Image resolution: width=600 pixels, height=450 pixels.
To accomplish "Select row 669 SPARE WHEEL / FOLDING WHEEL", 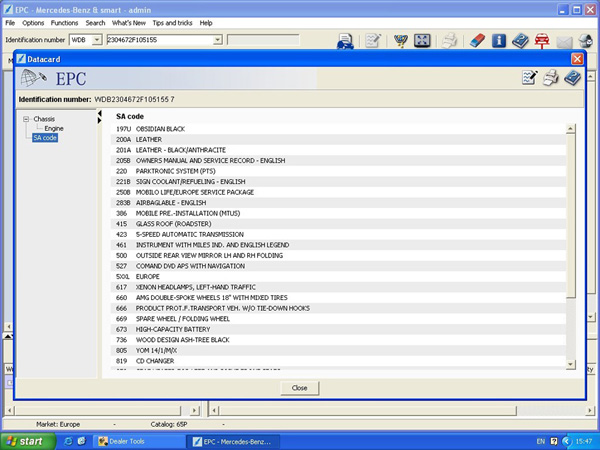I will coord(338,319).
